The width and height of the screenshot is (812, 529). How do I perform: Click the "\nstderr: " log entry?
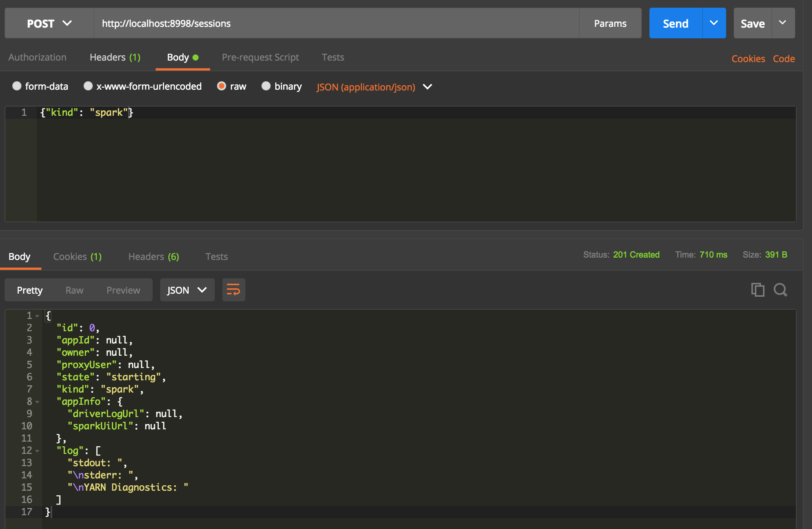pyautogui.click(x=103, y=475)
